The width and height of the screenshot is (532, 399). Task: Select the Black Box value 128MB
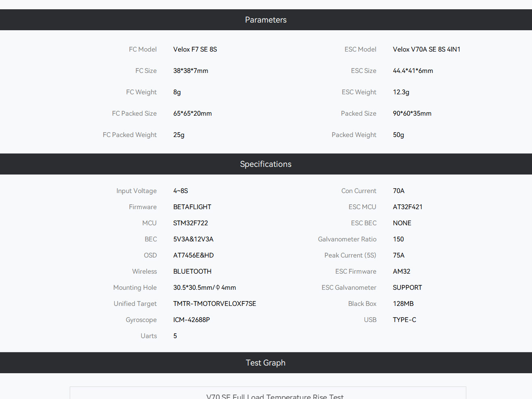[x=403, y=303]
